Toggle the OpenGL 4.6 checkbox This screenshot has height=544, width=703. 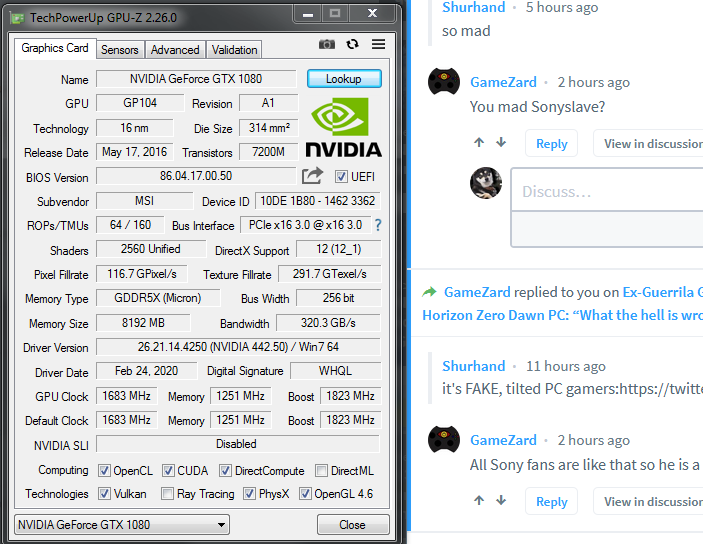point(305,494)
